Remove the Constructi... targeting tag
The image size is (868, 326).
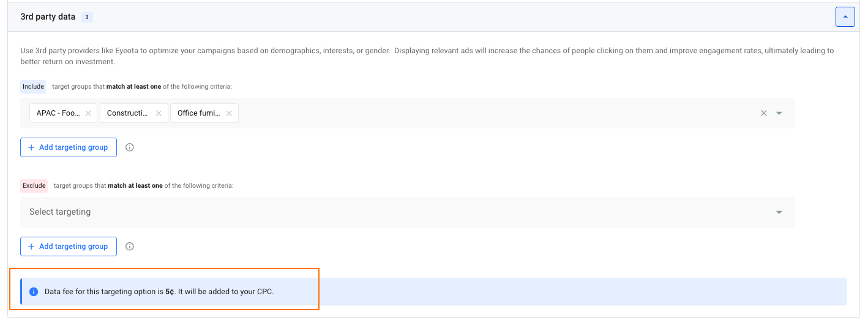[x=159, y=113]
